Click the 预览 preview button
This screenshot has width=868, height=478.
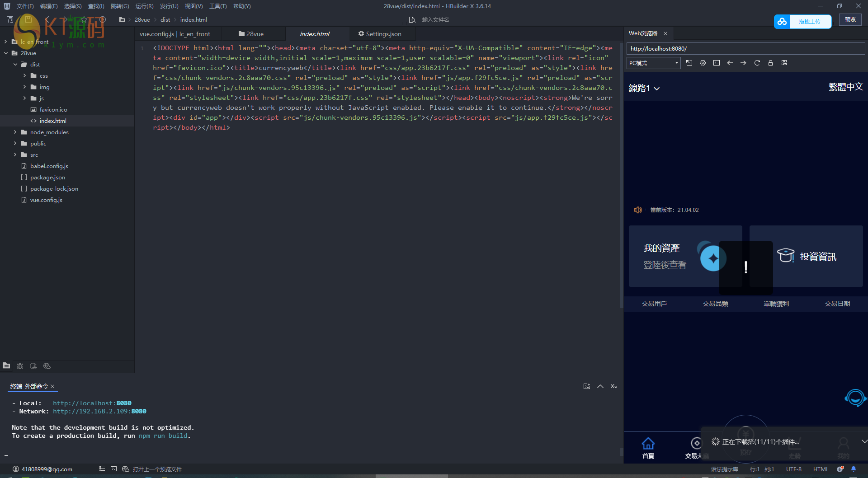coord(850,20)
